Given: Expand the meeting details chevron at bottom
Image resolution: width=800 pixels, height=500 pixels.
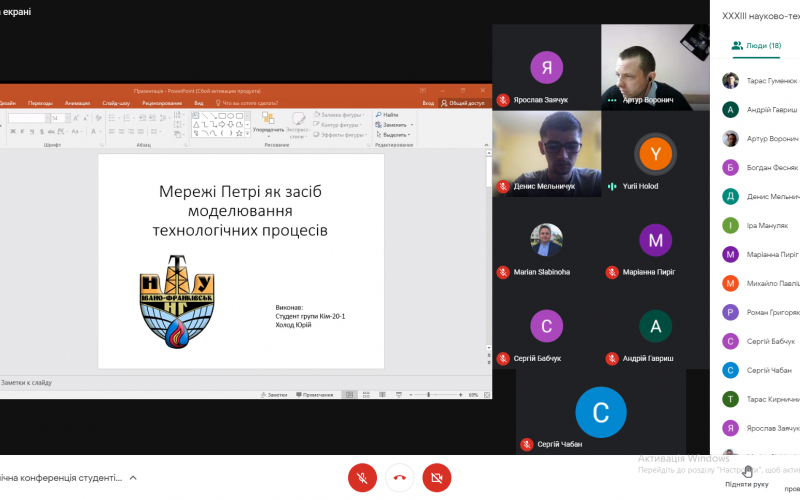Looking at the screenshot, I should pos(133,478).
